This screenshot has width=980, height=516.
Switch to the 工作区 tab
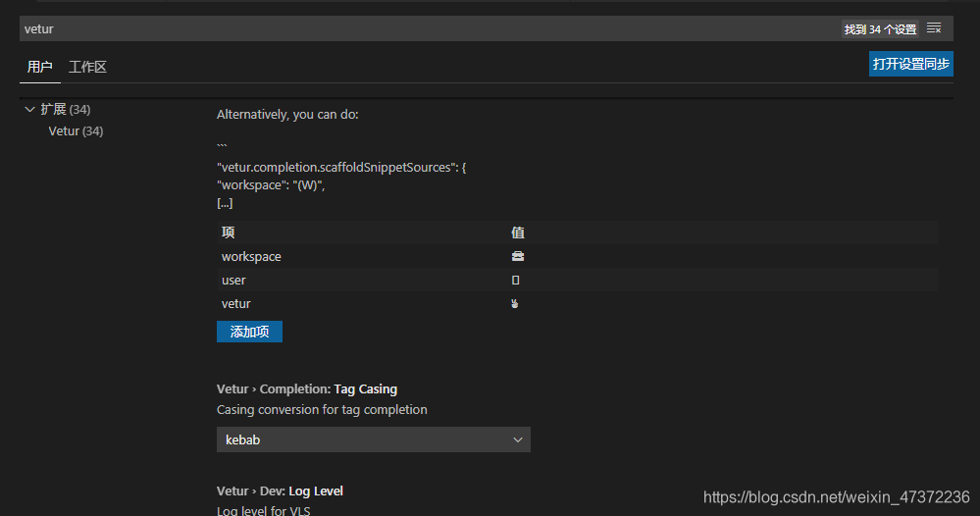(x=87, y=67)
